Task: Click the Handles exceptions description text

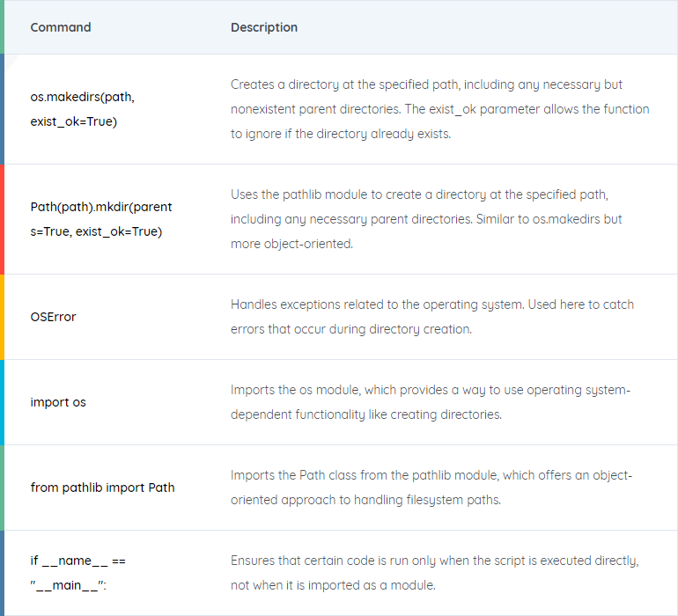Action: pos(432,317)
